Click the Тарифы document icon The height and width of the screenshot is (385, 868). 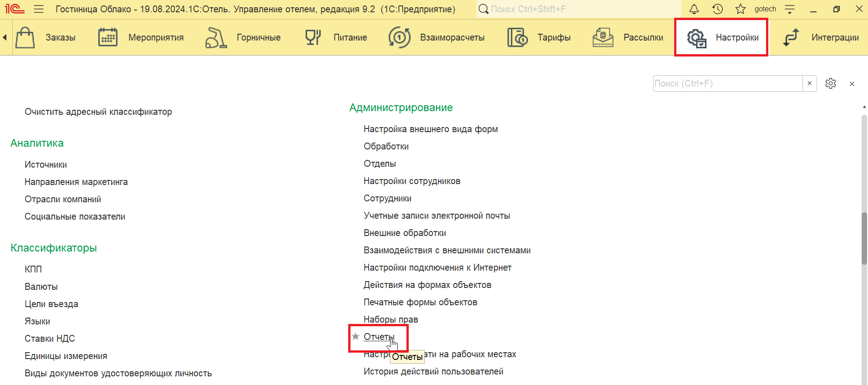(x=518, y=37)
